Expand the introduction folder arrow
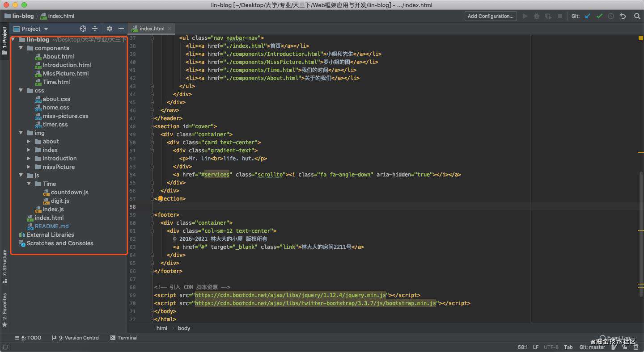The width and height of the screenshot is (644, 352). pos(29,158)
